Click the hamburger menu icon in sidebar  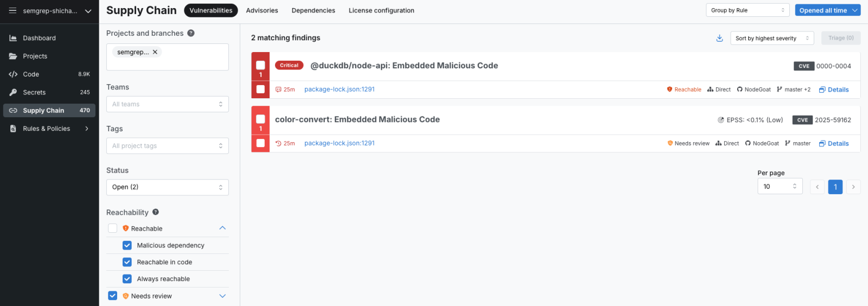pyautogui.click(x=12, y=11)
